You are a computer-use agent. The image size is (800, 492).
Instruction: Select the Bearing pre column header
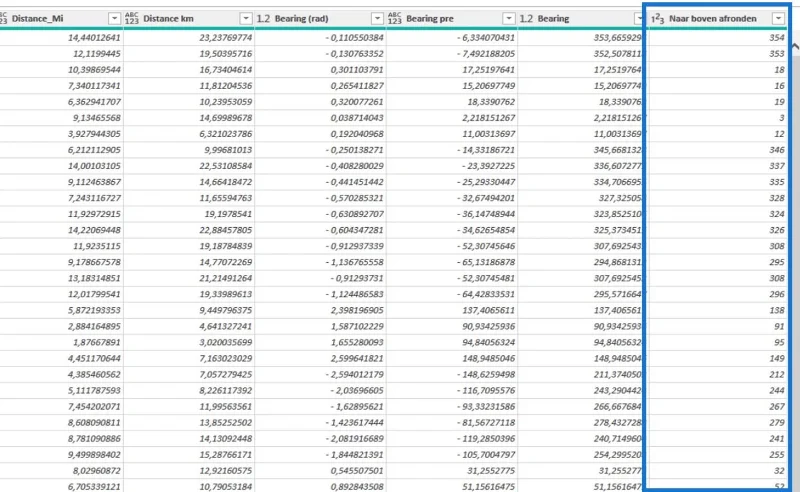pyautogui.click(x=430, y=18)
